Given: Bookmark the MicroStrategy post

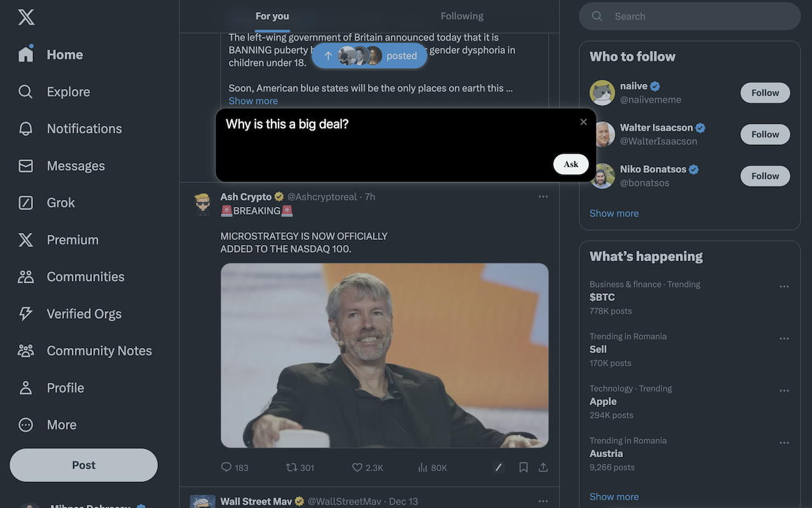Looking at the screenshot, I should click(x=523, y=467).
